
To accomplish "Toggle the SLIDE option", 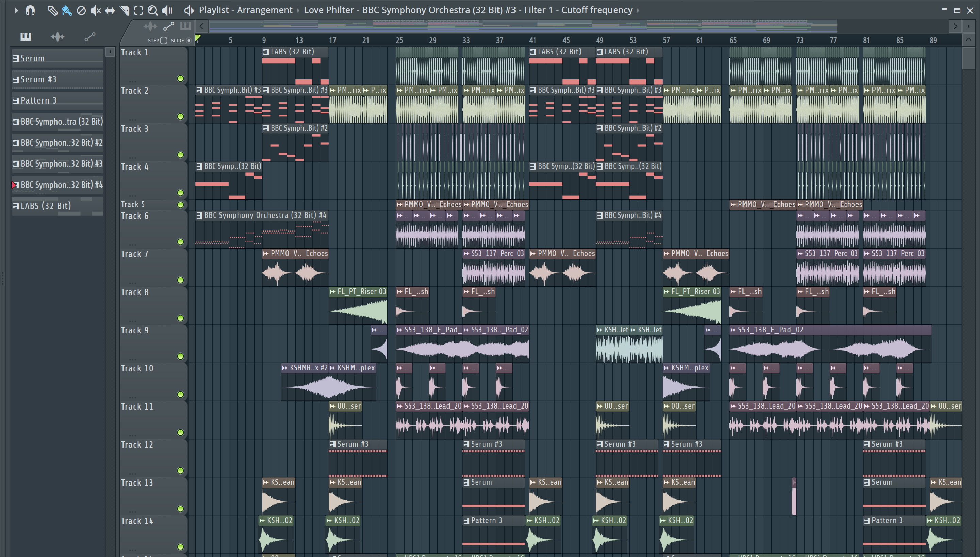I will (189, 41).
